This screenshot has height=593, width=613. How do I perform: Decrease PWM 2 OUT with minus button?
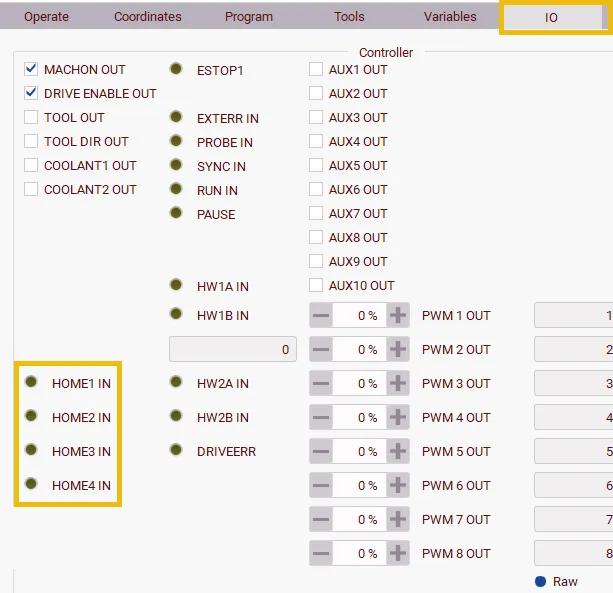pyautogui.click(x=321, y=349)
